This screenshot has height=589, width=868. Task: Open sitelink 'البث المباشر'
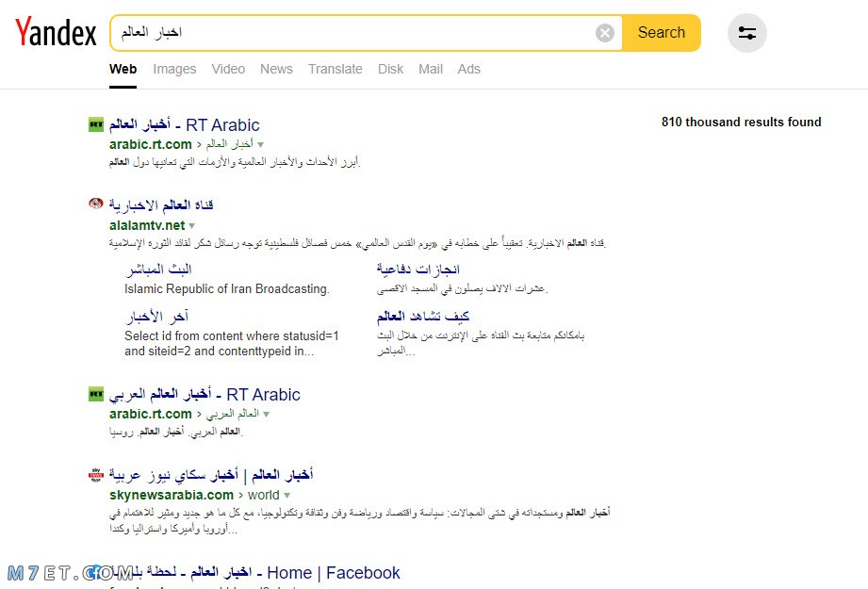[158, 270]
